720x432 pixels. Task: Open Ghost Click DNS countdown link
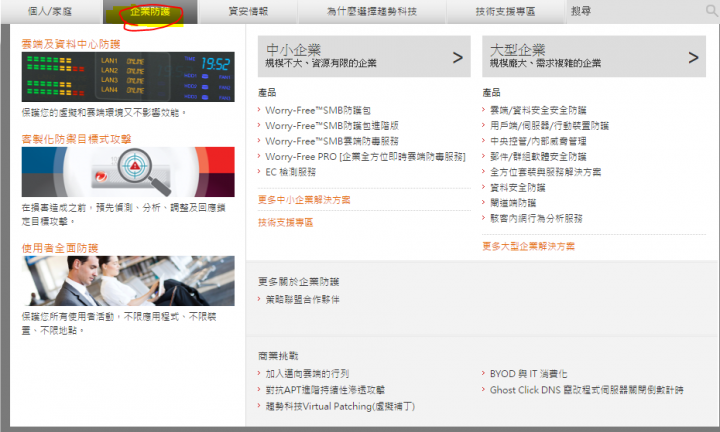pyautogui.click(x=587, y=390)
